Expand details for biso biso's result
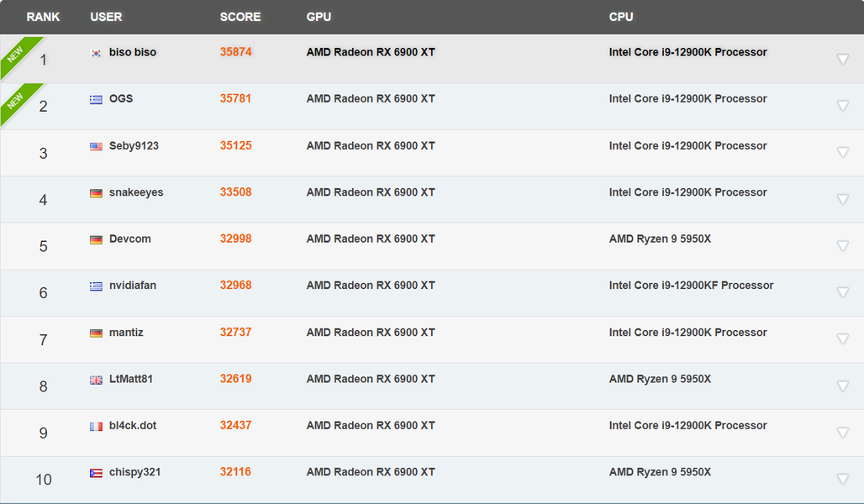Image resolution: width=864 pixels, height=504 pixels. (843, 60)
